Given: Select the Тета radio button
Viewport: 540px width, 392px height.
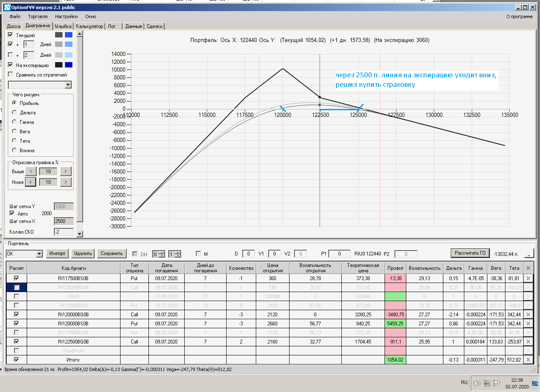Looking at the screenshot, I should coord(14,141).
